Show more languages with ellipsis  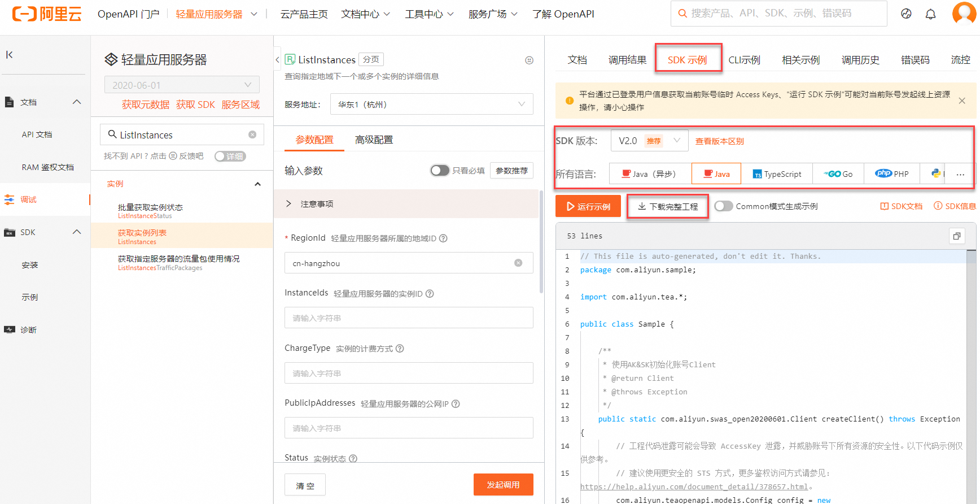click(960, 174)
